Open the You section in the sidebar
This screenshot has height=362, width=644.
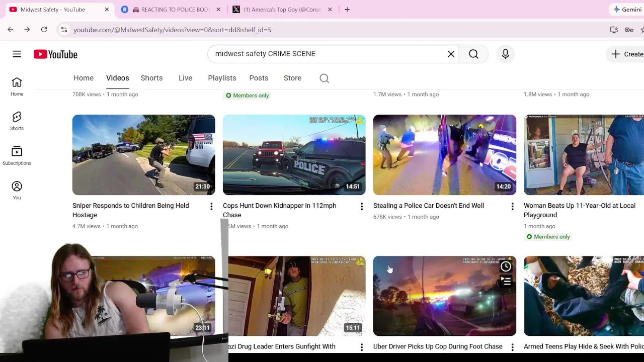17,191
